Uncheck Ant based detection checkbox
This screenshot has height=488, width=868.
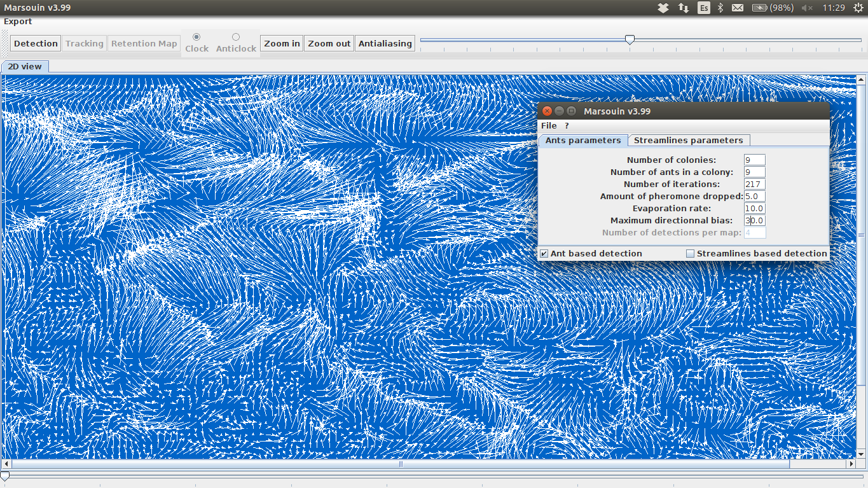544,254
